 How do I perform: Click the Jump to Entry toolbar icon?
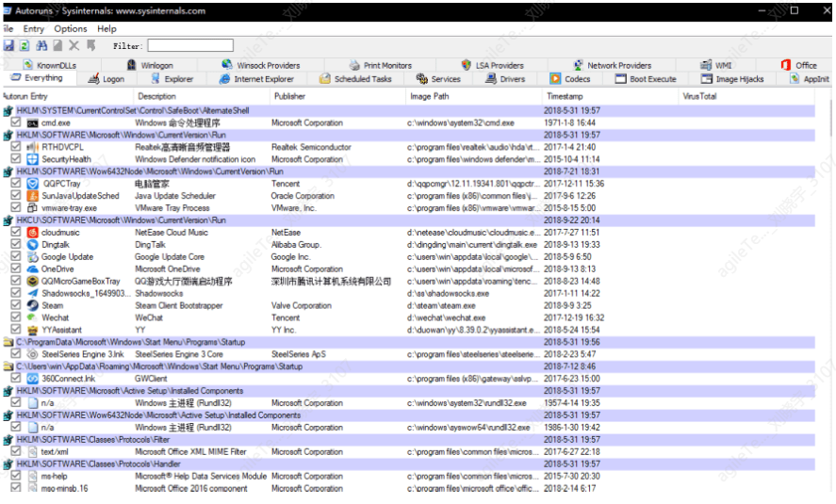[x=91, y=45]
